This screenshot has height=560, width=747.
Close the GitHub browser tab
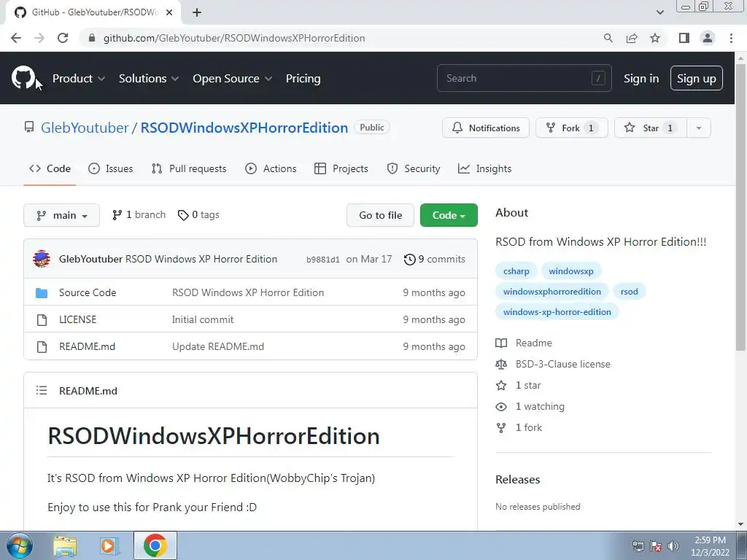tap(169, 12)
